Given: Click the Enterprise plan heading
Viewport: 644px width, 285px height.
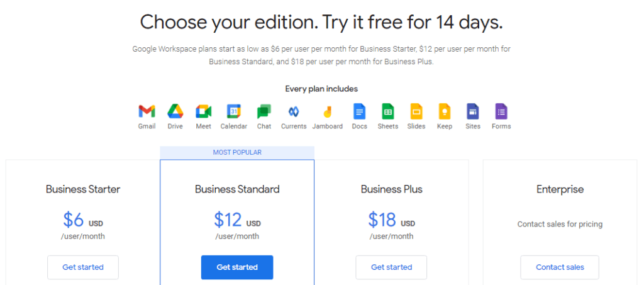Looking at the screenshot, I should [x=560, y=189].
